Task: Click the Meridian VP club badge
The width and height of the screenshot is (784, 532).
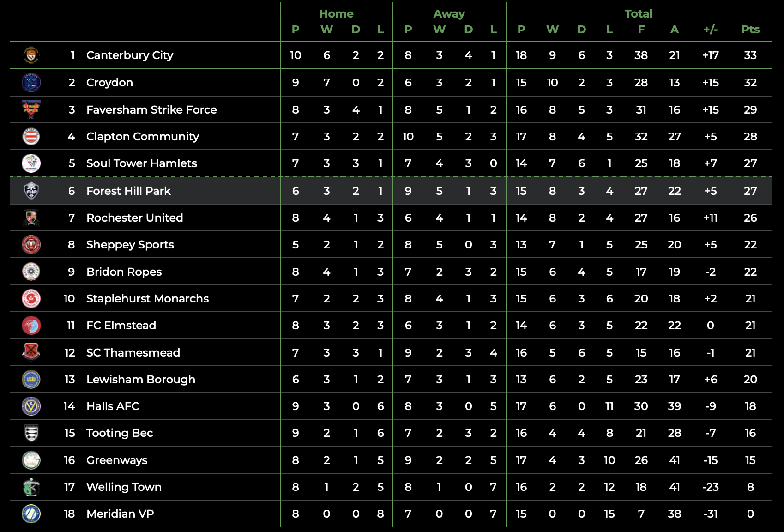Action: (x=31, y=514)
